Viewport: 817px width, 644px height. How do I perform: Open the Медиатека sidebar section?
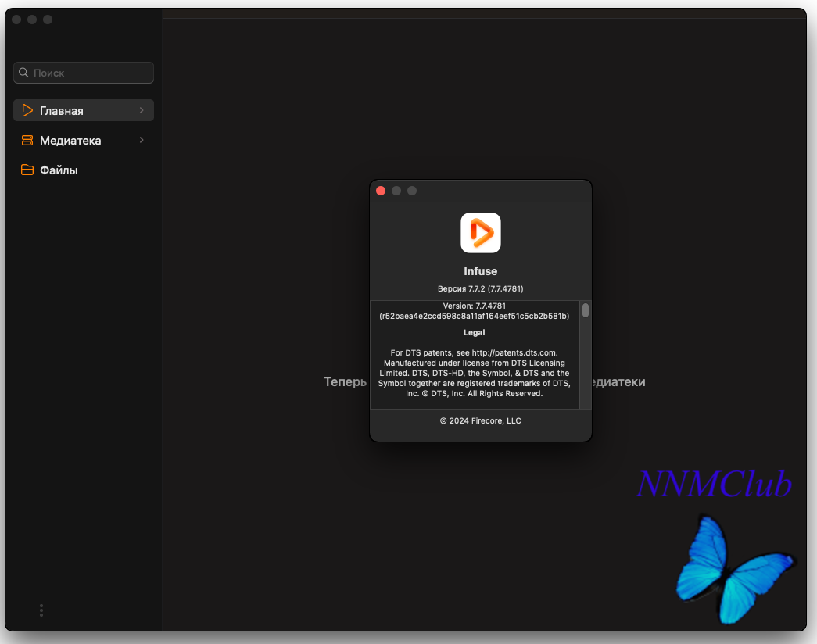coord(84,140)
